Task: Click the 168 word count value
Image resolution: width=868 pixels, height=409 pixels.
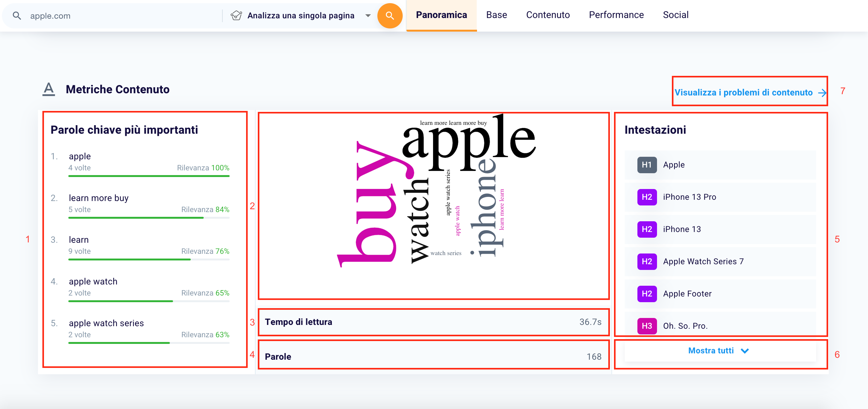Action: (594, 357)
